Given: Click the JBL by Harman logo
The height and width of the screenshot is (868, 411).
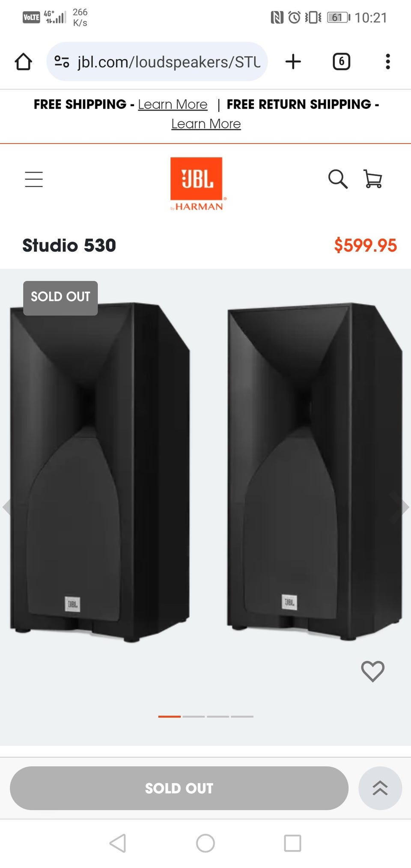Looking at the screenshot, I should pyautogui.click(x=197, y=184).
